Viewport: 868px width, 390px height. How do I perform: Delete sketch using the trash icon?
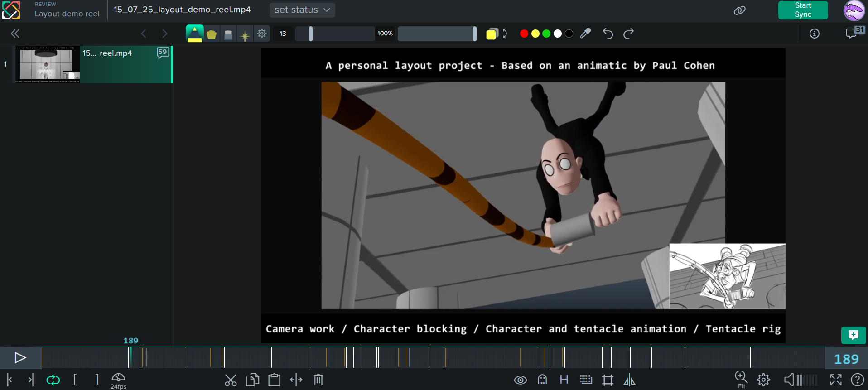pyautogui.click(x=318, y=380)
